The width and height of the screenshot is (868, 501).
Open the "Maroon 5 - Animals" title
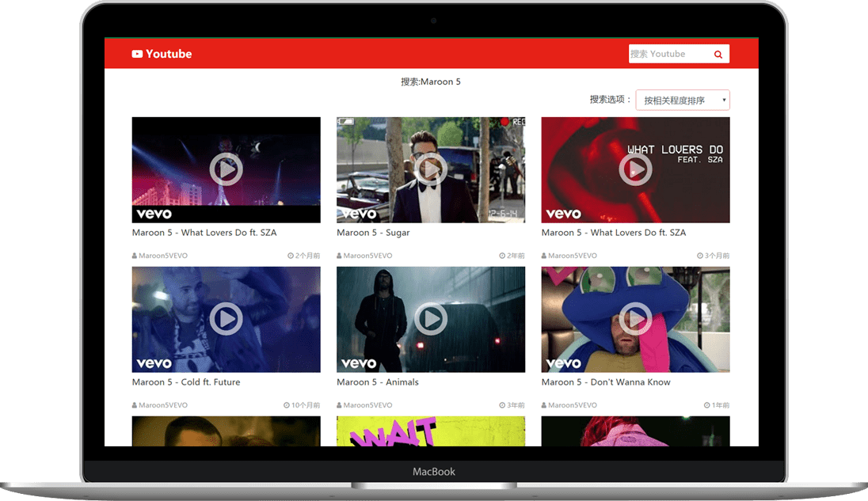point(378,382)
